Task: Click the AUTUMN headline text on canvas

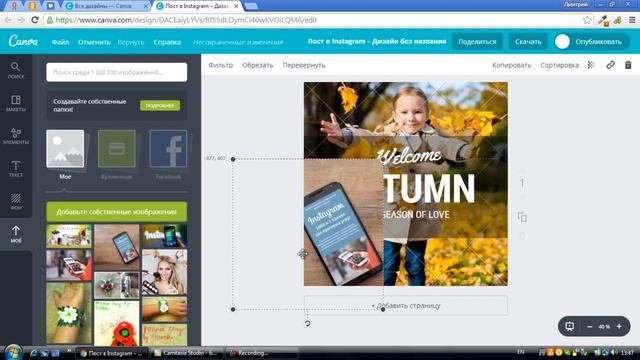Action: (429, 188)
